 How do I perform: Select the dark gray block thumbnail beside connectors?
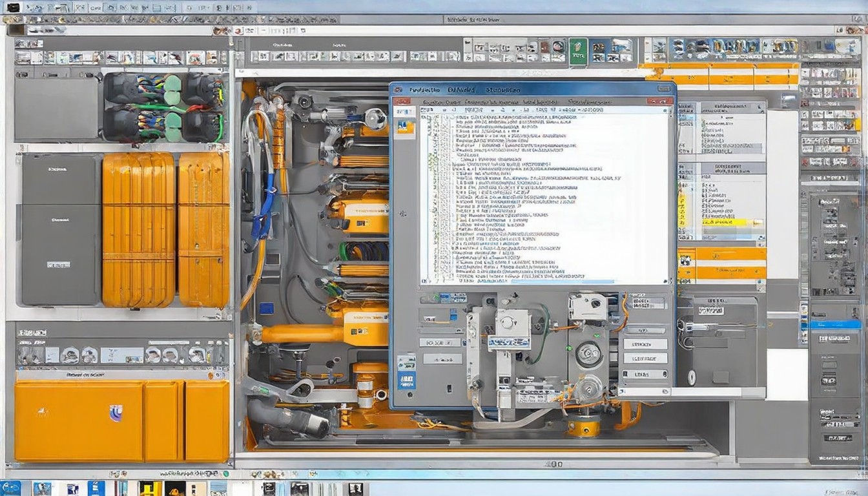point(57,109)
